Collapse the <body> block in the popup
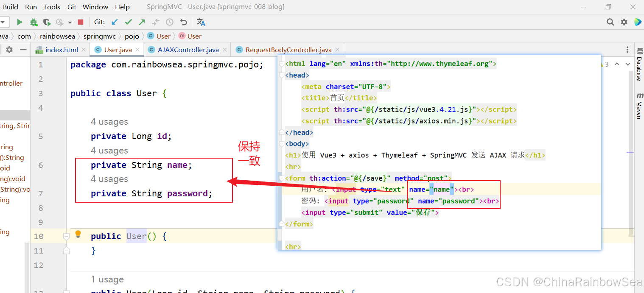644x293 pixels. pos(282,144)
